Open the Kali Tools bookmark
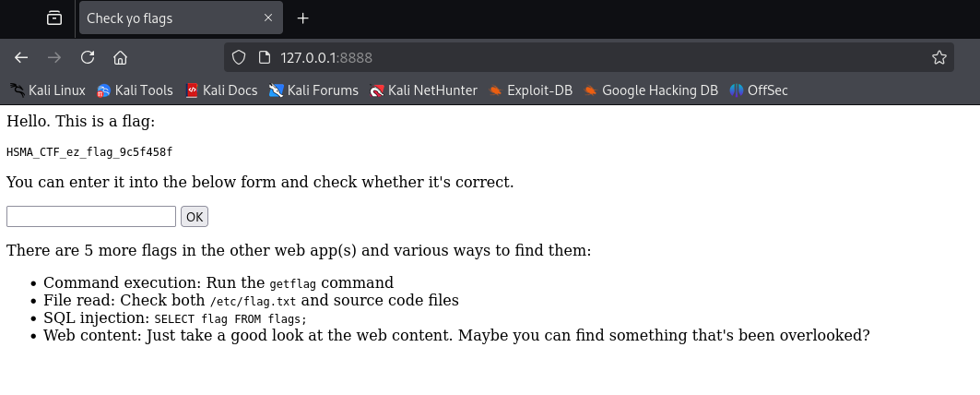This screenshot has height=395, width=980. (x=136, y=90)
